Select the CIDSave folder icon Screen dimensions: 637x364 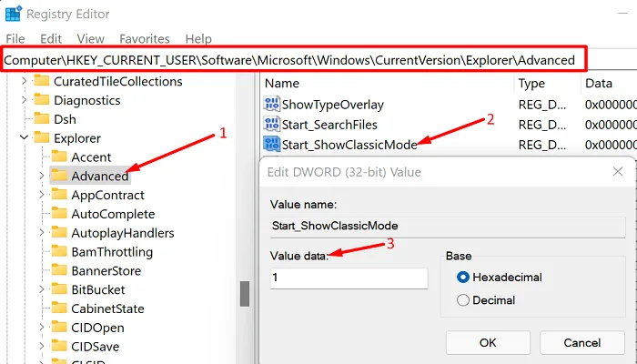pos(59,346)
